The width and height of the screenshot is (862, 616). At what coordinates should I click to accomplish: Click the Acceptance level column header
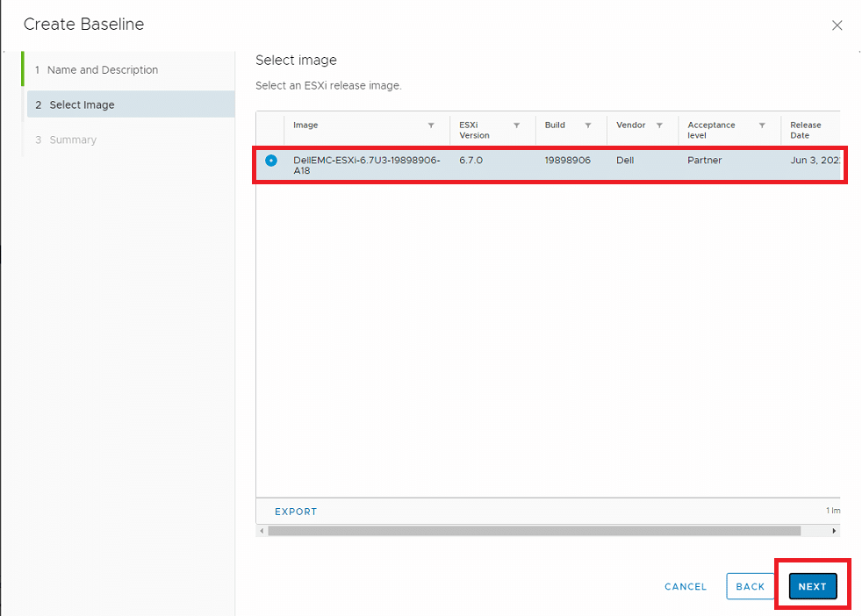tap(711, 130)
